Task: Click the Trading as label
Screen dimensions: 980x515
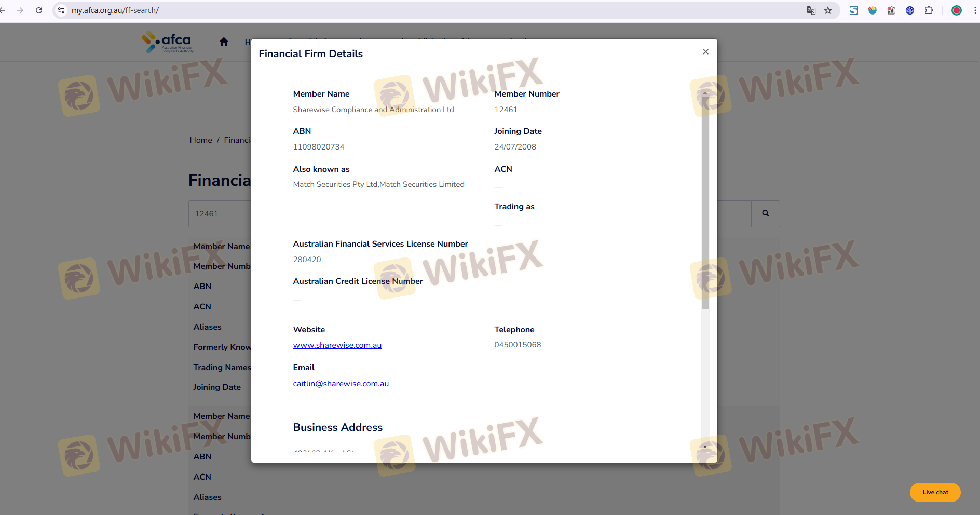Action: pyautogui.click(x=514, y=207)
